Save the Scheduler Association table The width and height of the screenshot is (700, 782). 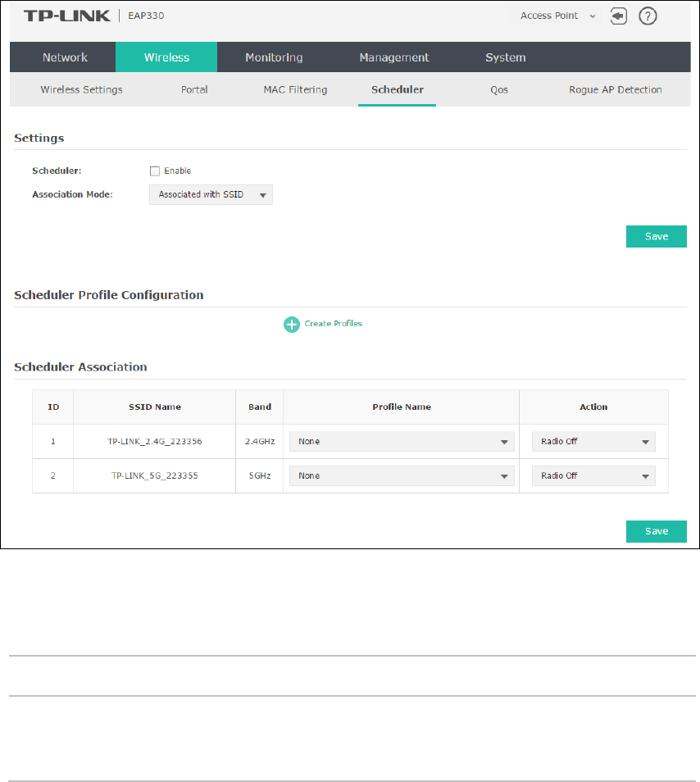click(x=656, y=531)
